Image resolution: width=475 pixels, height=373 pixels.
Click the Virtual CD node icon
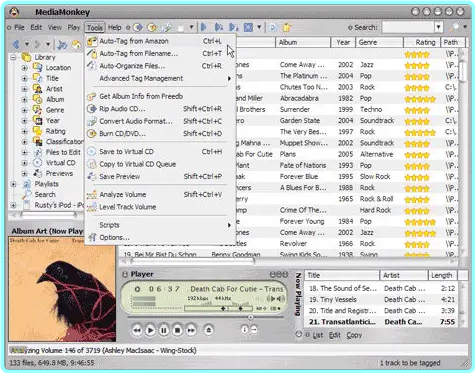coord(37,163)
